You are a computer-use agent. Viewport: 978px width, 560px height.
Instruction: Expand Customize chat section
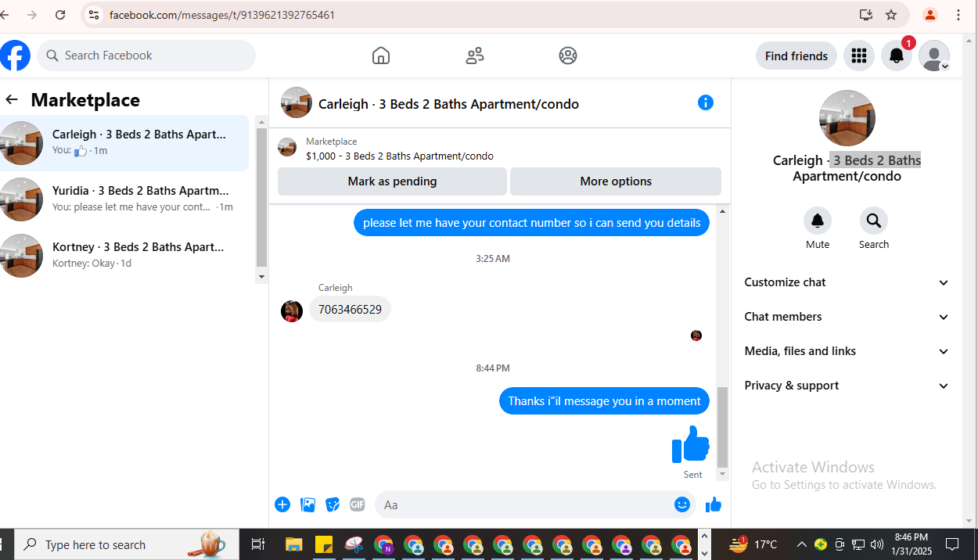pos(847,282)
